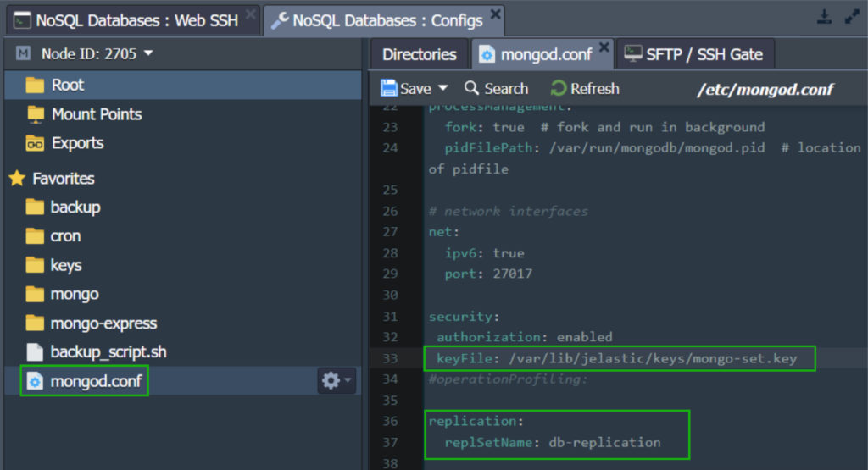Viewport: 868px width, 470px height.
Task: Open gear settings menu for mongod.conf
Action: tap(337, 380)
